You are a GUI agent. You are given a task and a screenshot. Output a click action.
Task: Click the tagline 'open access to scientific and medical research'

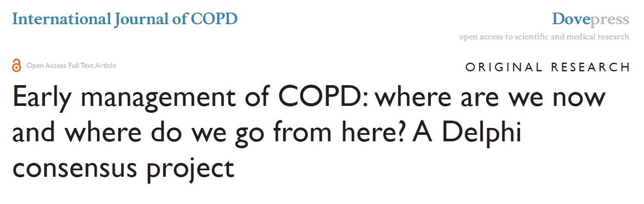point(544,37)
